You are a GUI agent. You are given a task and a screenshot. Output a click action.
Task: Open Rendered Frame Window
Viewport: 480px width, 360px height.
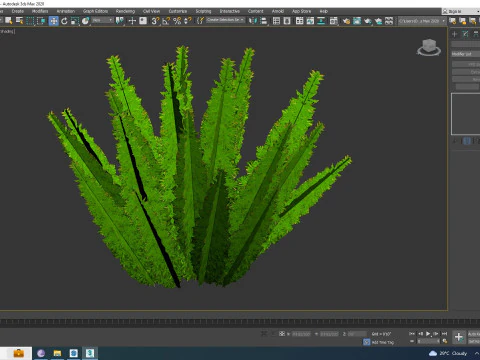tap(357, 21)
